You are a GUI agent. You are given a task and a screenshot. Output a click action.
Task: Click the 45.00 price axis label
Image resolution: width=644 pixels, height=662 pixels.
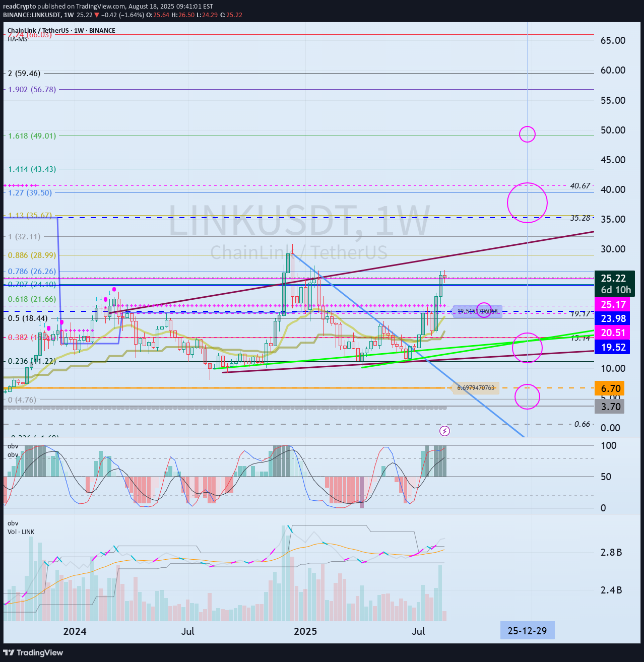pyautogui.click(x=613, y=160)
